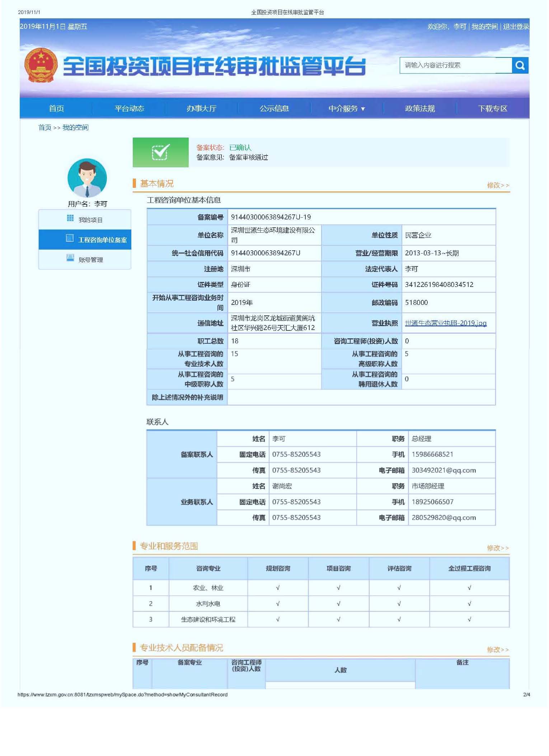Viewport: 549px width, 756px height.
Task: Open 政策法规 in the navigation bar
Action: pyautogui.click(x=420, y=108)
